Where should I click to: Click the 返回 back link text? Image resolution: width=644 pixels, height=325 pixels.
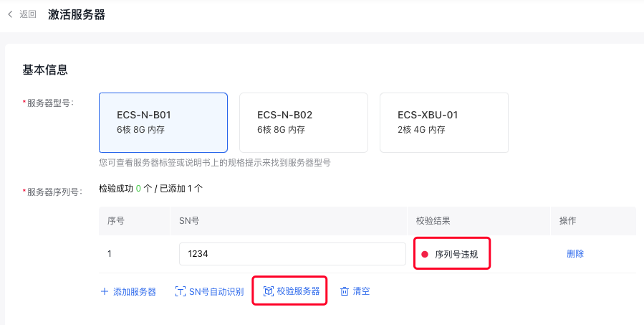point(28,14)
